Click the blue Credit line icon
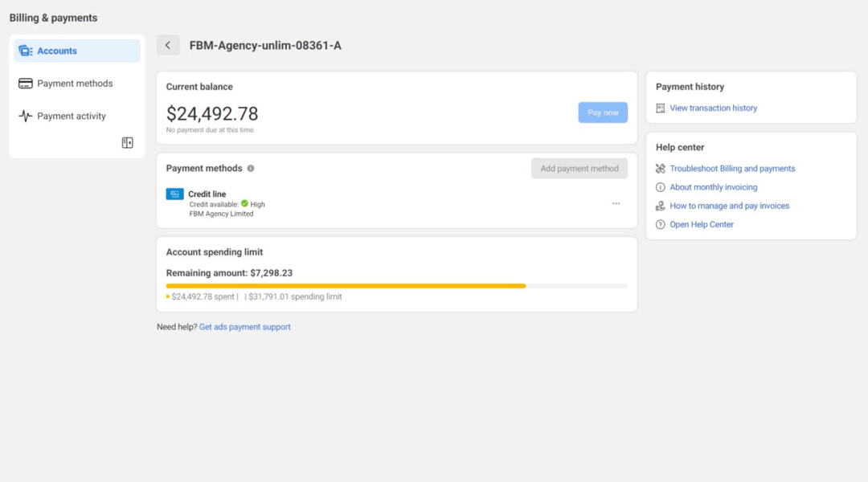868x482 pixels. pyautogui.click(x=174, y=194)
